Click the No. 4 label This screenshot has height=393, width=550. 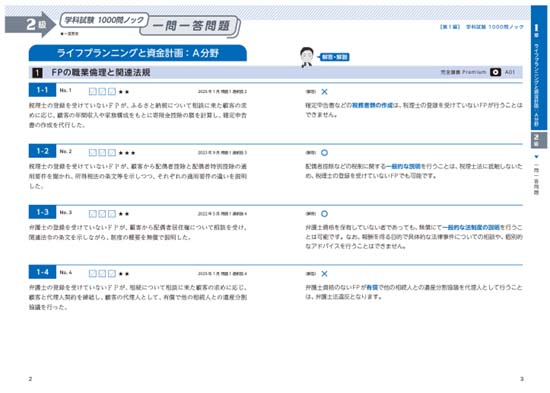pyautogui.click(x=66, y=273)
